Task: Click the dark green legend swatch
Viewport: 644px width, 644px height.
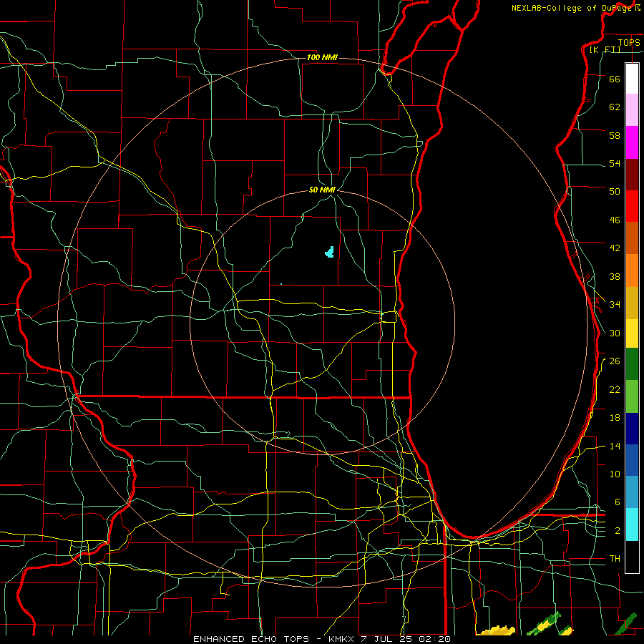Action: pos(632,364)
